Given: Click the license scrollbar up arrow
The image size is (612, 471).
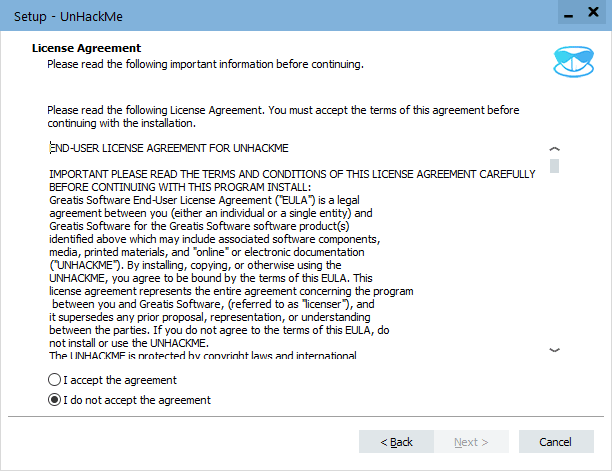Looking at the screenshot, I should click(x=555, y=149).
